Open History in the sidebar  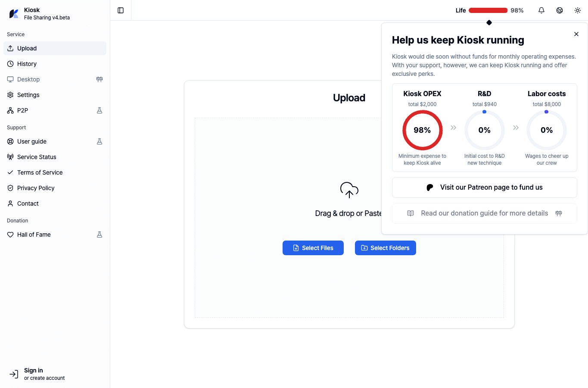pyautogui.click(x=55, y=64)
